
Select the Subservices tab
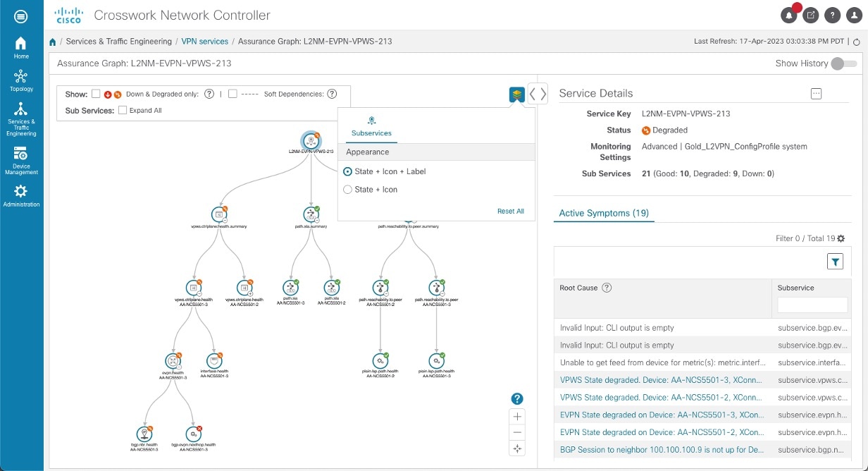click(371, 126)
